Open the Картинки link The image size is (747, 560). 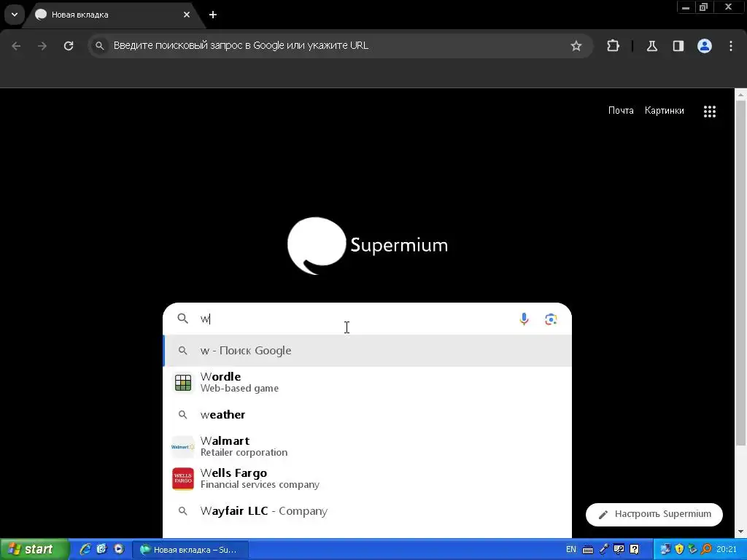pos(664,111)
